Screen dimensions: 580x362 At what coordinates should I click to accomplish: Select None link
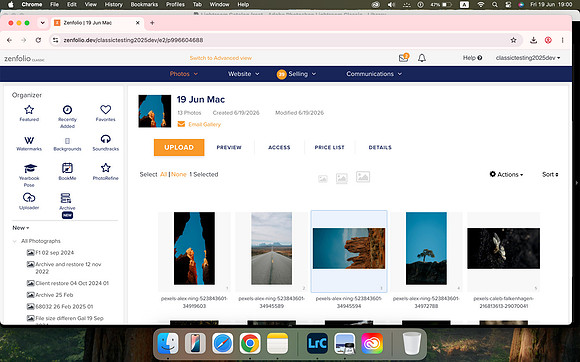[x=179, y=174]
